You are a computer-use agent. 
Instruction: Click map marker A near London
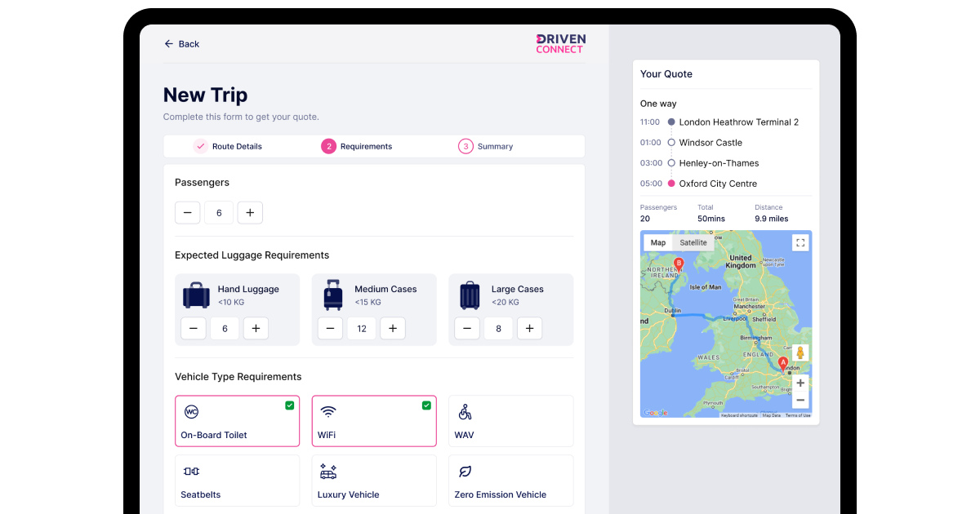(783, 365)
